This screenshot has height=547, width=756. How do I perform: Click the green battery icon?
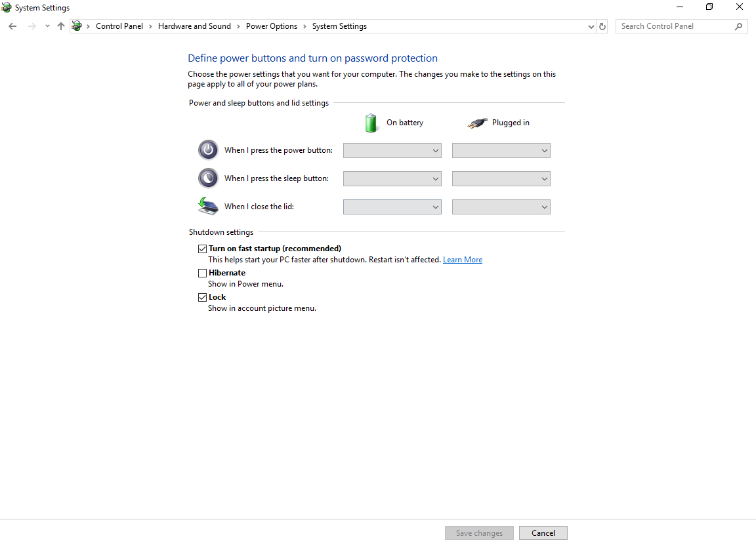pos(371,123)
